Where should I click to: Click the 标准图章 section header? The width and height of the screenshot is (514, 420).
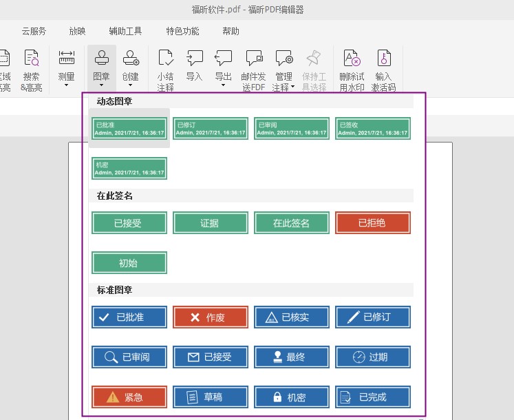[251, 290]
